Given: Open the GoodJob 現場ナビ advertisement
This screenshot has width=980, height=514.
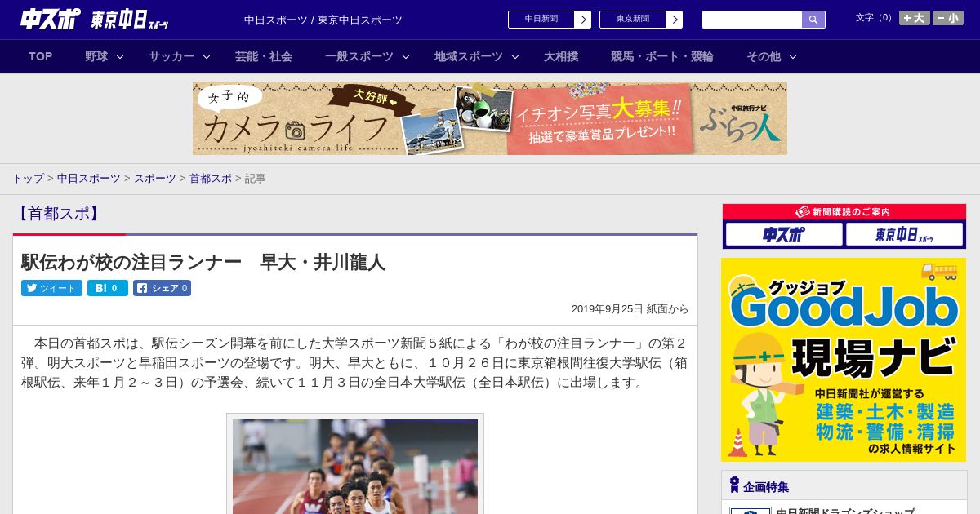Looking at the screenshot, I should pyautogui.click(x=844, y=360).
